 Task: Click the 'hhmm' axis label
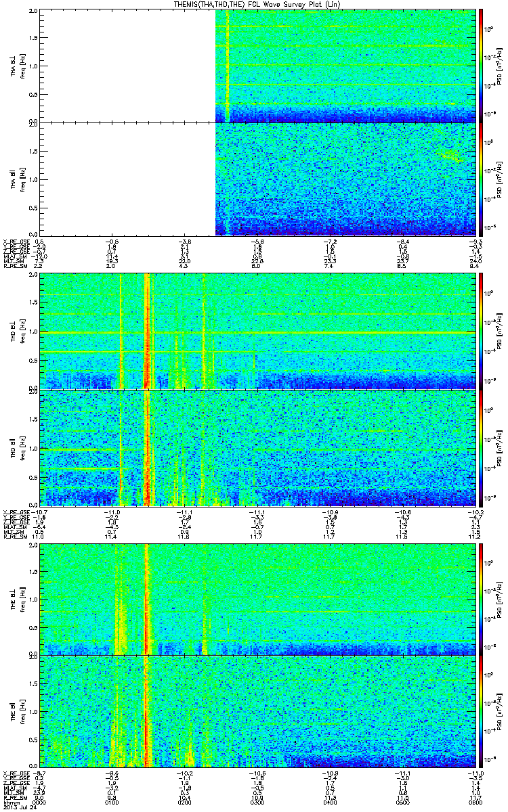click(10, 803)
